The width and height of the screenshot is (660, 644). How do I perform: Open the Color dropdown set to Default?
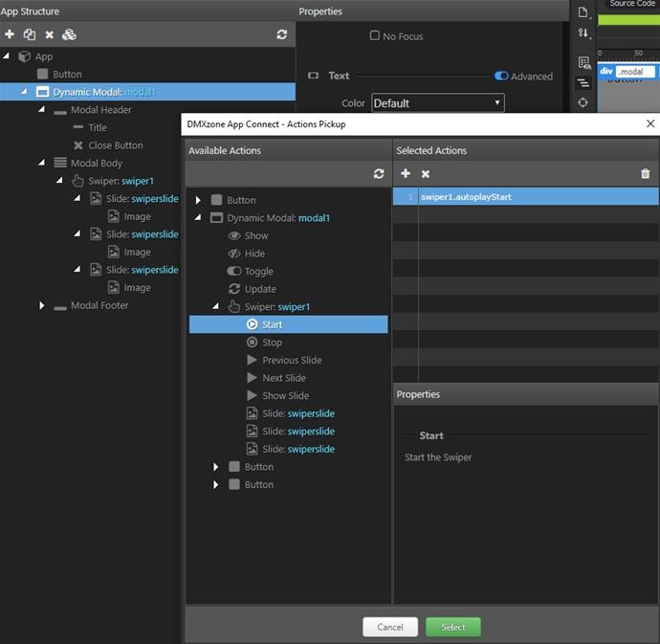pos(438,102)
